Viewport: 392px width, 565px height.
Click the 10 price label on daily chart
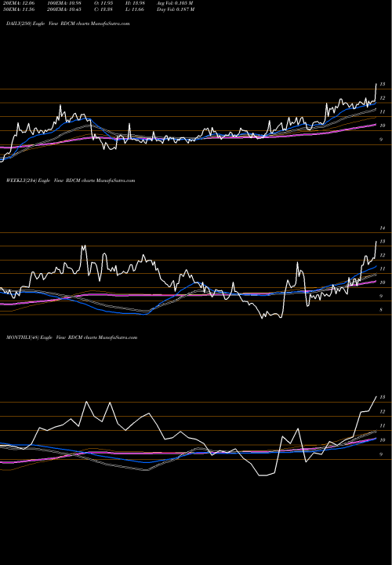pos(383,126)
